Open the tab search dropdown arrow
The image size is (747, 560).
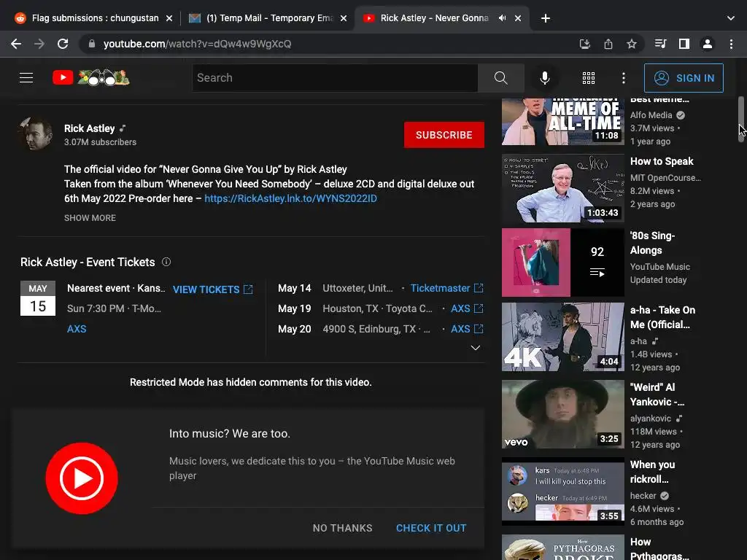731,18
